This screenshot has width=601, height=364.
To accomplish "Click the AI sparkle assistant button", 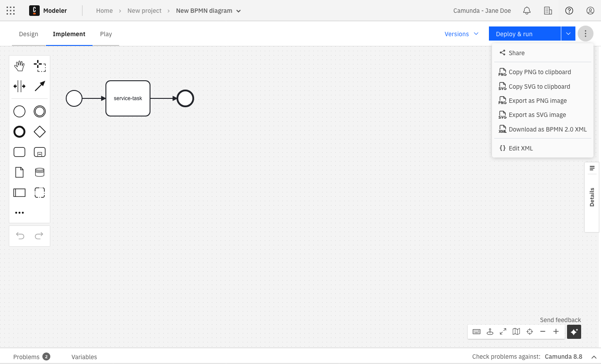I will click(574, 332).
